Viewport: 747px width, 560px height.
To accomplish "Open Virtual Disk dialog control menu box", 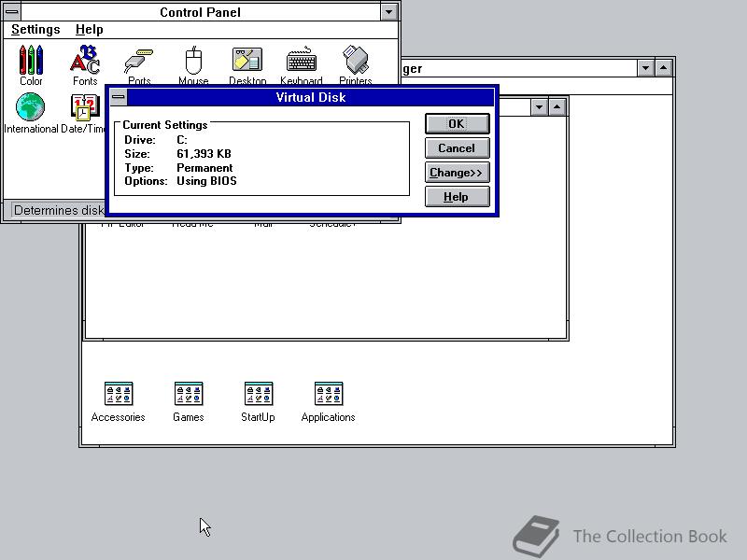I will [119, 98].
